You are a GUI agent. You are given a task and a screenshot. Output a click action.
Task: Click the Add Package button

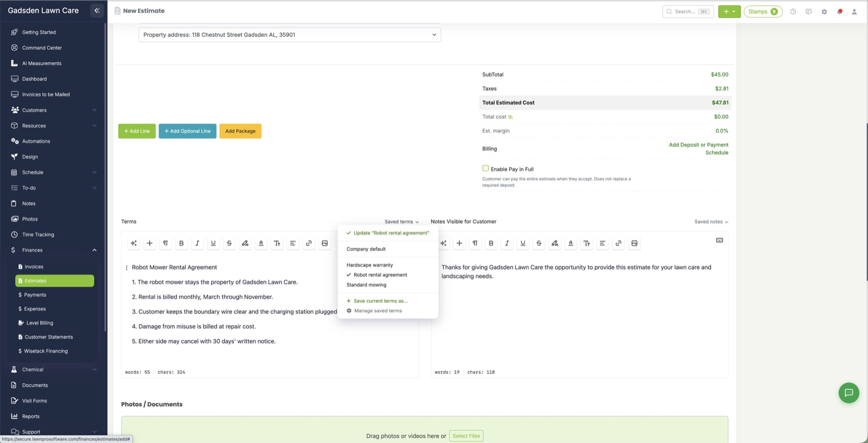click(240, 131)
